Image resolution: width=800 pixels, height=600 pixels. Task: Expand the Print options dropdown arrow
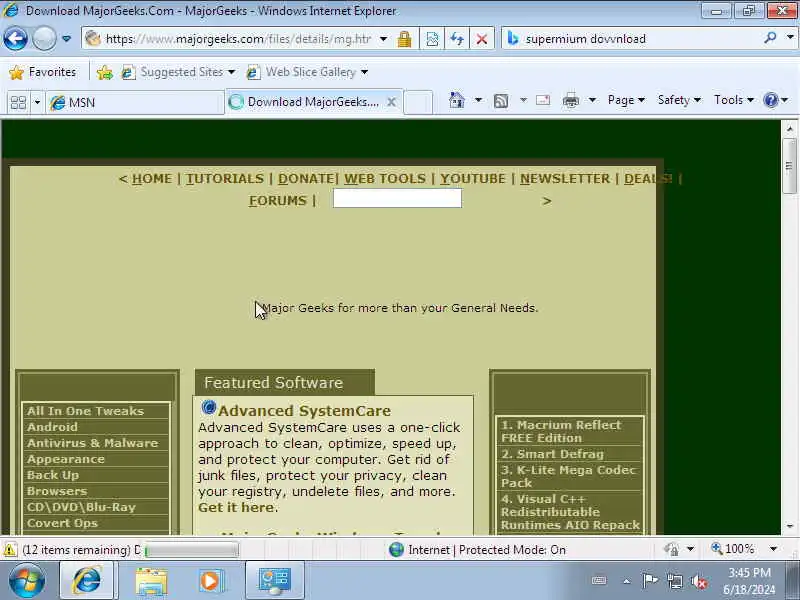(x=592, y=100)
